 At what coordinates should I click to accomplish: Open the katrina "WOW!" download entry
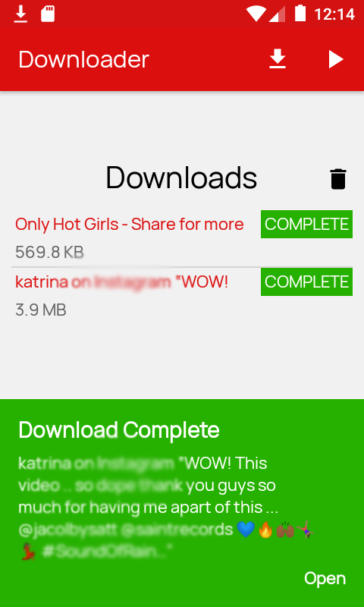121,281
